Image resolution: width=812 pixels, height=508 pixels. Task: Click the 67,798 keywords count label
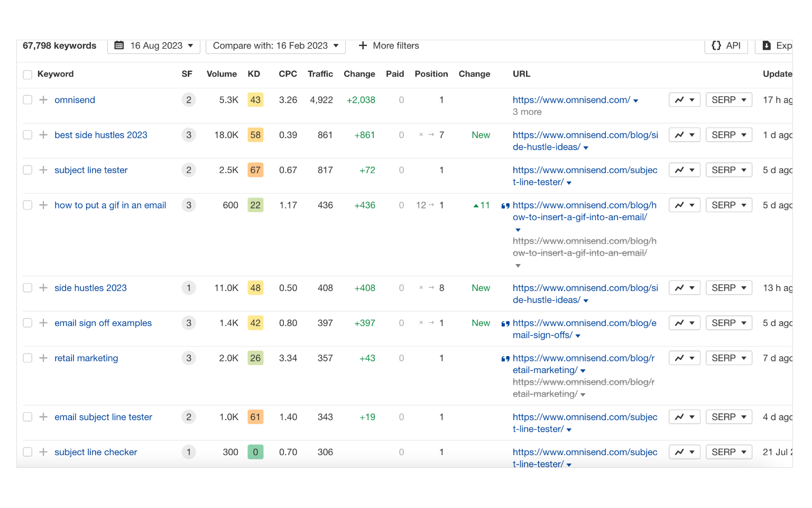click(x=59, y=46)
